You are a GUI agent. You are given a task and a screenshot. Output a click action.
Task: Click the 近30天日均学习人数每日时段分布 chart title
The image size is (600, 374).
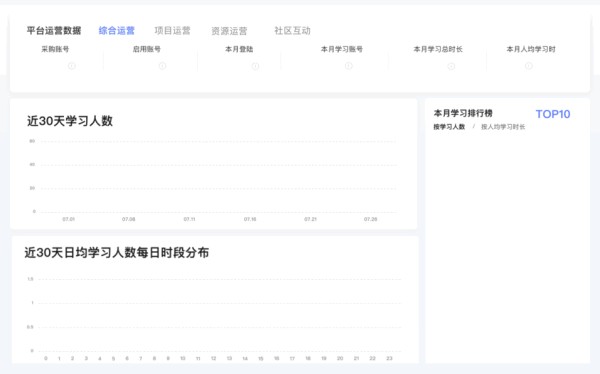click(x=117, y=253)
